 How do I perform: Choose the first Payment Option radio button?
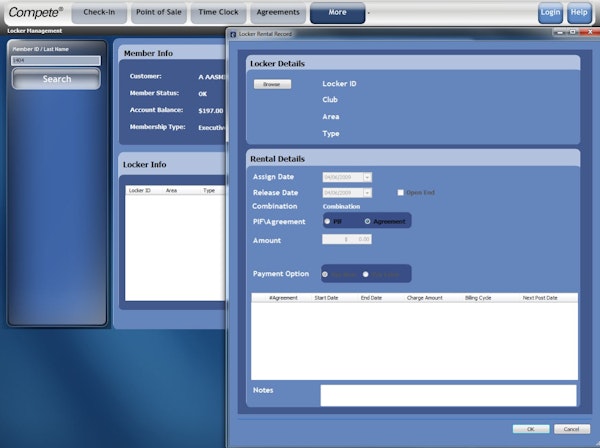(326, 273)
